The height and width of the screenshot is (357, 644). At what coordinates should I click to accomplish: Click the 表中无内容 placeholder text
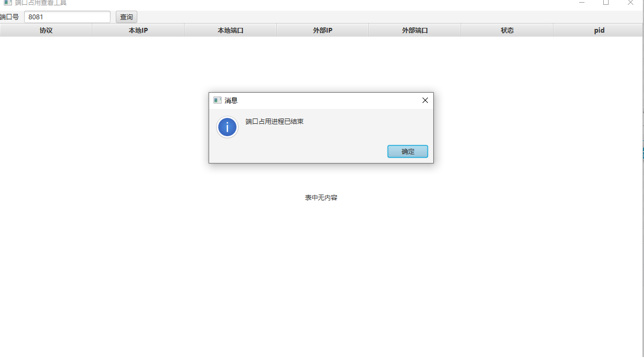[x=321, y=198]
